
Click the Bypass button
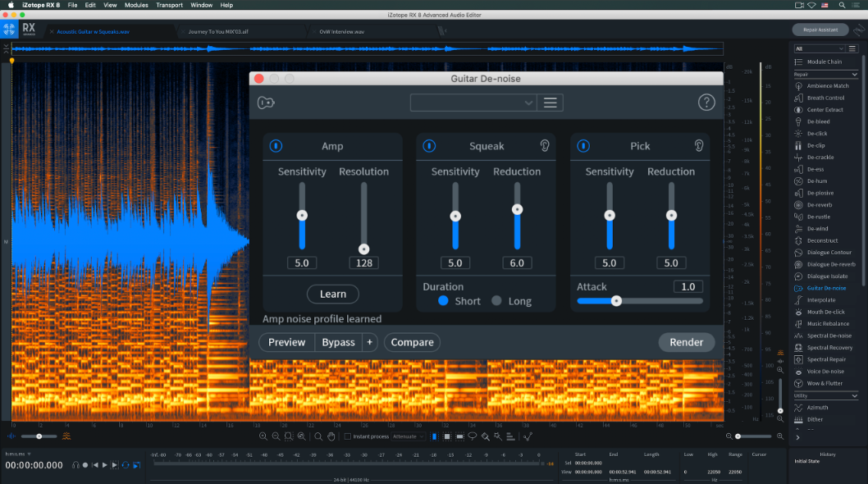click(x=338, y=342)
